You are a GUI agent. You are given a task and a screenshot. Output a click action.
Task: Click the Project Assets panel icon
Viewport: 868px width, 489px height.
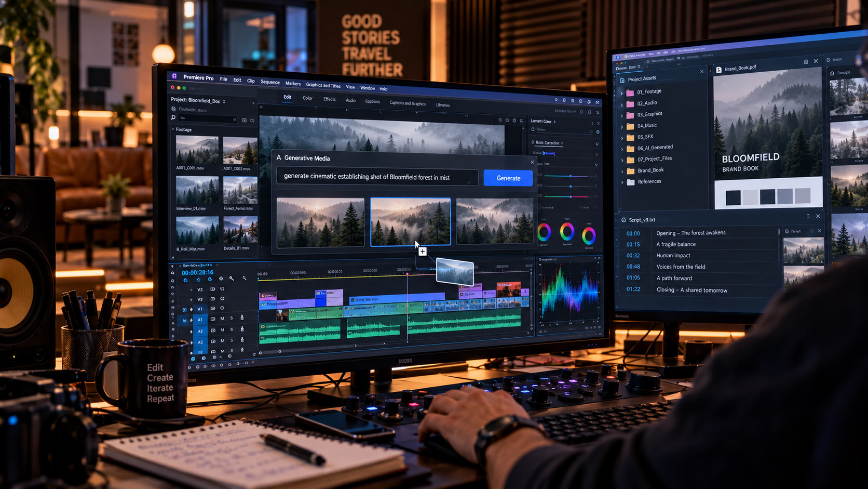[x=622, y=80]
